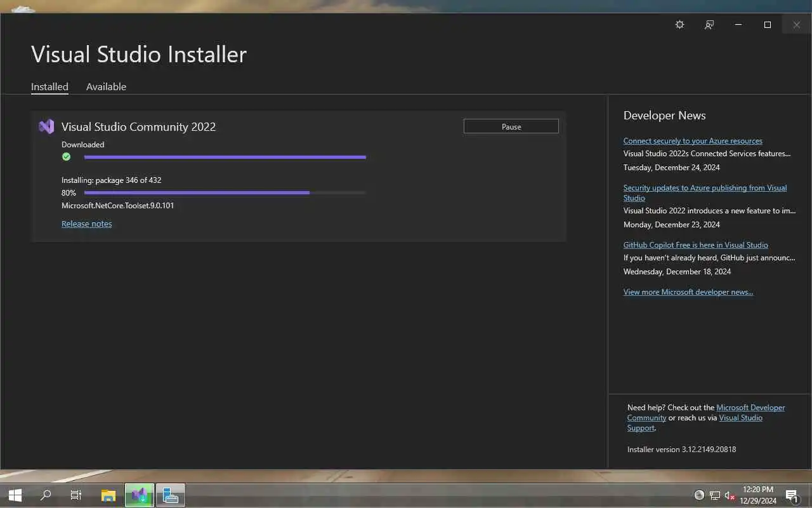Click the 'Wednesday, December 18, 2024' date

click(677, 272)
